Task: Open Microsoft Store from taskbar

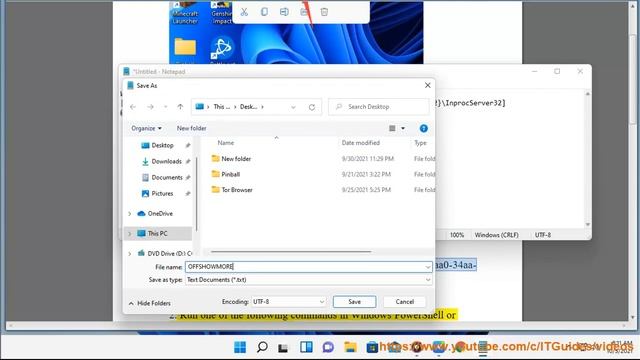Action: (372, 347)
